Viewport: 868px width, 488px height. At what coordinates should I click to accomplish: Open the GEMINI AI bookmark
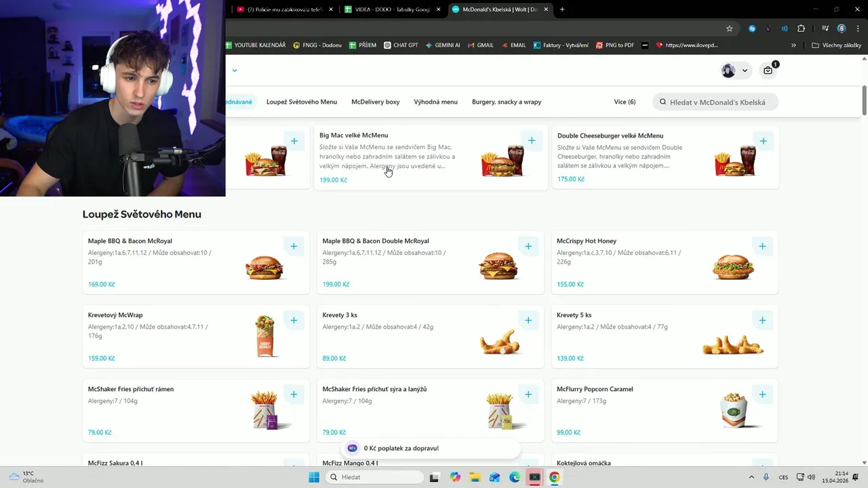pos(443,45)
